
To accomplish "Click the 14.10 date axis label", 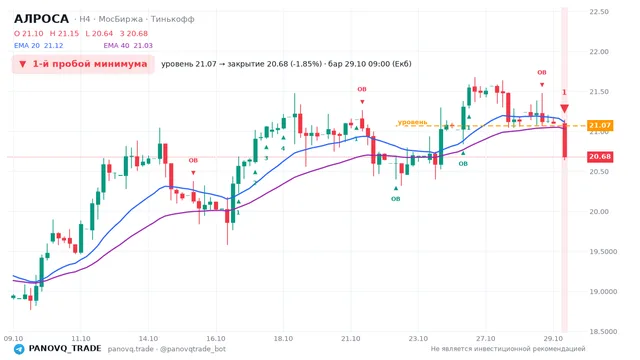I will 148,339.
